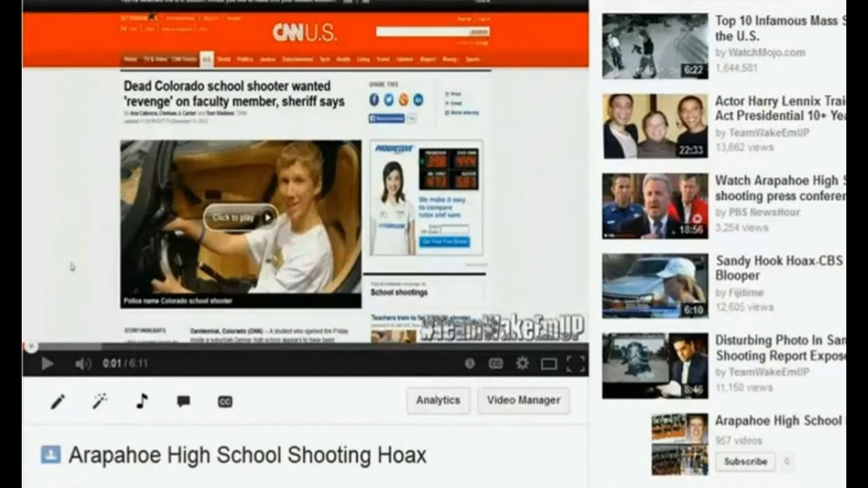Open the Sandy Hook Hoax-CBS Blooper link
This screenshot has height=488, width=868.
(778, 268)
